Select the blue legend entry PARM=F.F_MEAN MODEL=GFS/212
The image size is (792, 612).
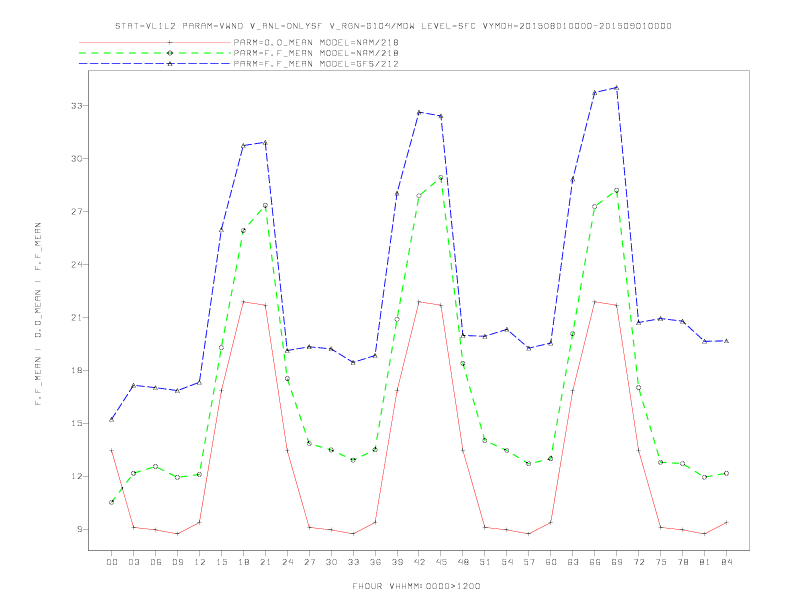click(x=316, y=64)
